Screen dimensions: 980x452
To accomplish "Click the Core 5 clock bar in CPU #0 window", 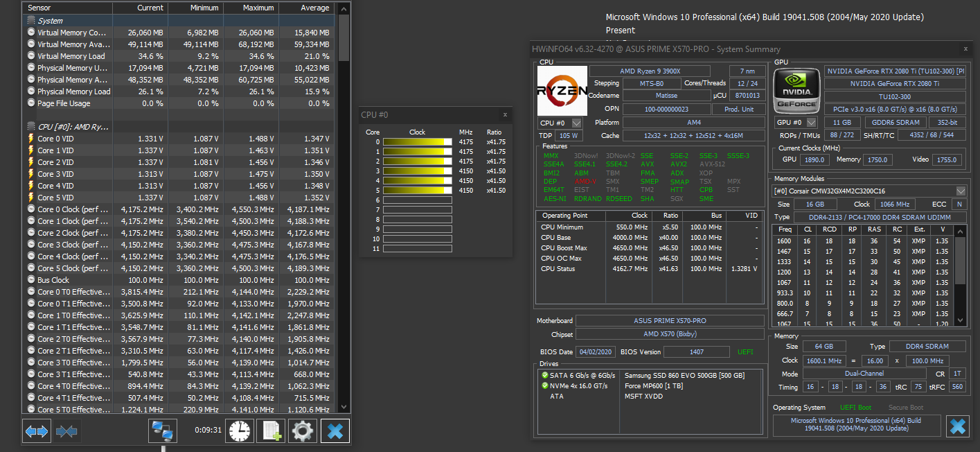I will (x=417, y=191).
